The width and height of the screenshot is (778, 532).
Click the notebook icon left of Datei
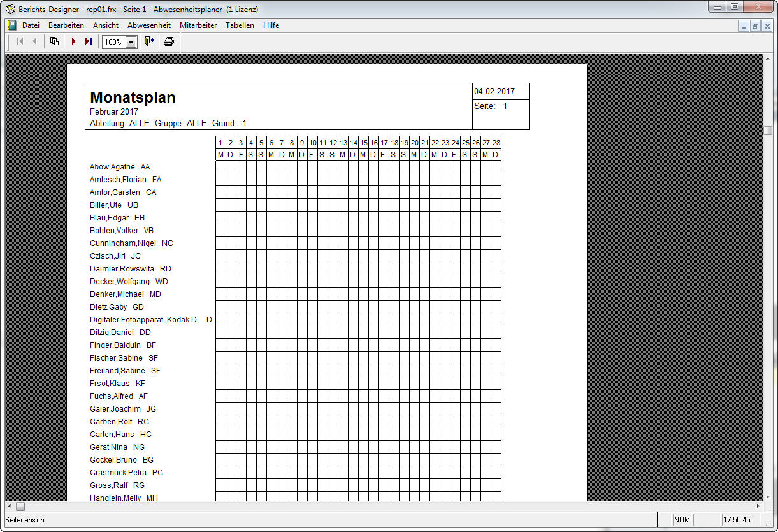click(11, 25)
